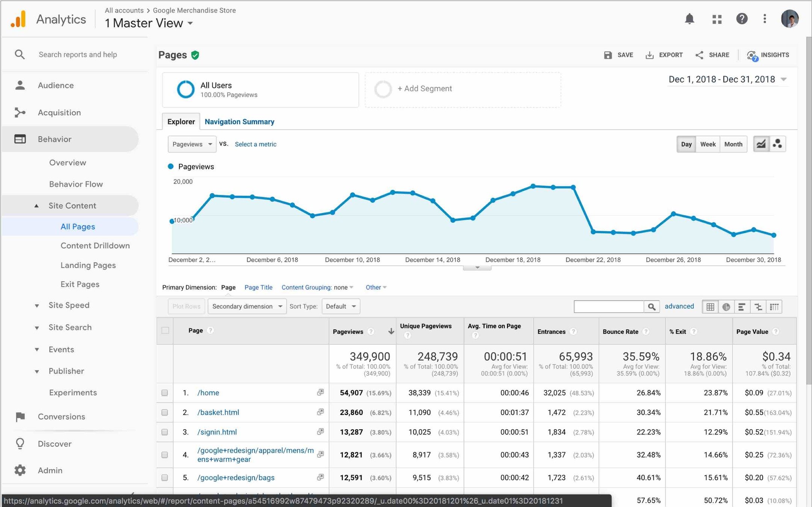Image resolution: width=812 pixels, height=507 pixels.
Task: Switch to pie chart percentage view
Action: [726, 307]
